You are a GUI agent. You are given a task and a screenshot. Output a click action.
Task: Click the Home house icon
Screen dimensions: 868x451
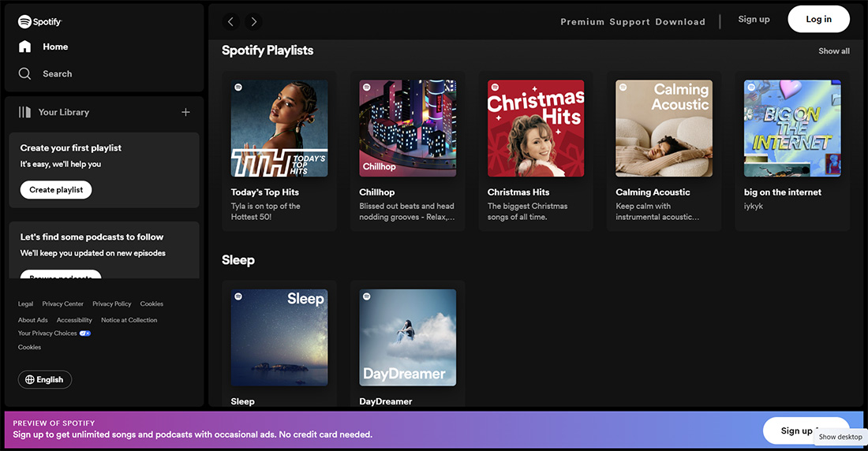25,47
